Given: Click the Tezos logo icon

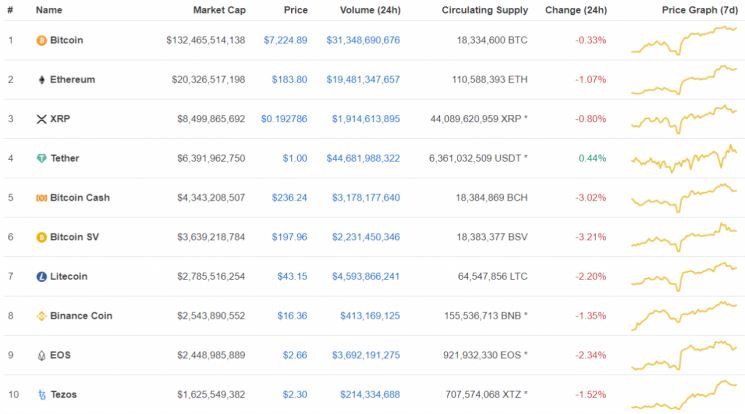Looking at the screenshot, I should [42, 395].
